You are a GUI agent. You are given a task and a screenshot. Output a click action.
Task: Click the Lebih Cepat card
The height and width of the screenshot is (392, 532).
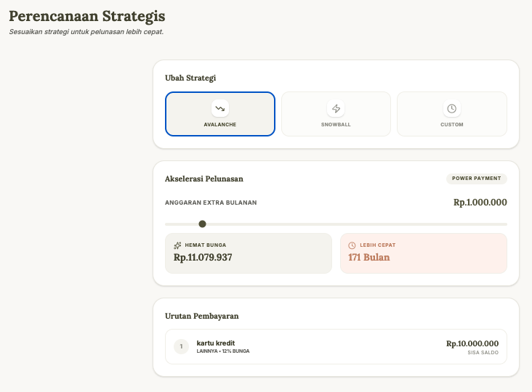click(x=424, y=253)
